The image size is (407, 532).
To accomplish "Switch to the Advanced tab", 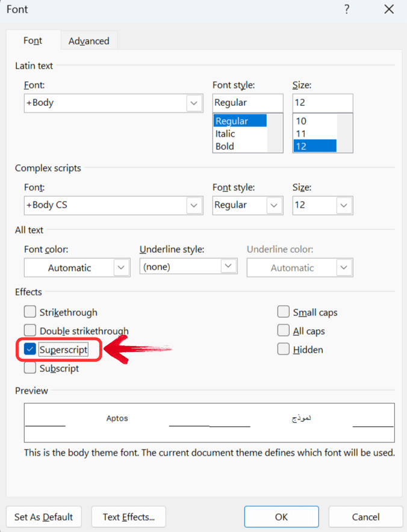I will click(89, 41).
